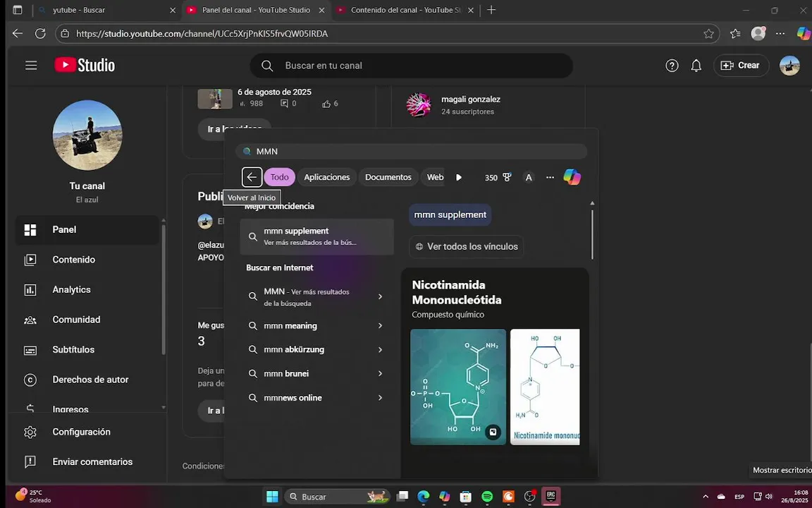812x508 pixels.
Task: Click Enviar comentarios in the sidebar
Action: click(87, 462)
